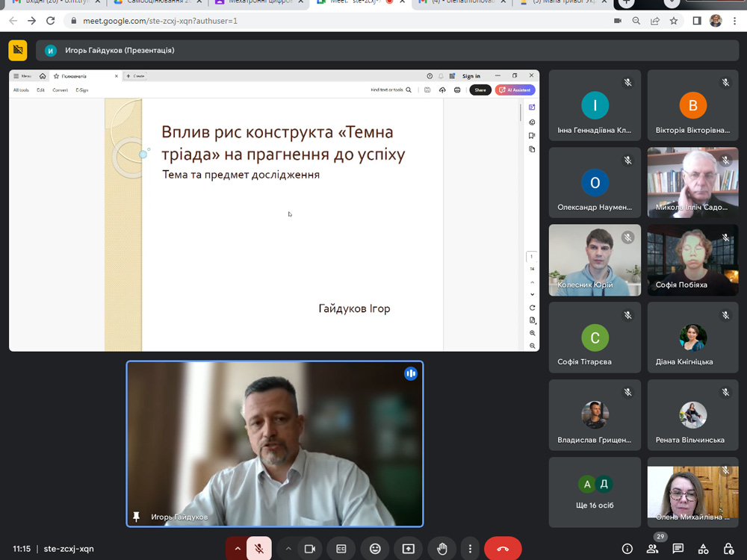The image size is (747, 560).
Task: Open the Activities panel
Action: coord(703,549)
